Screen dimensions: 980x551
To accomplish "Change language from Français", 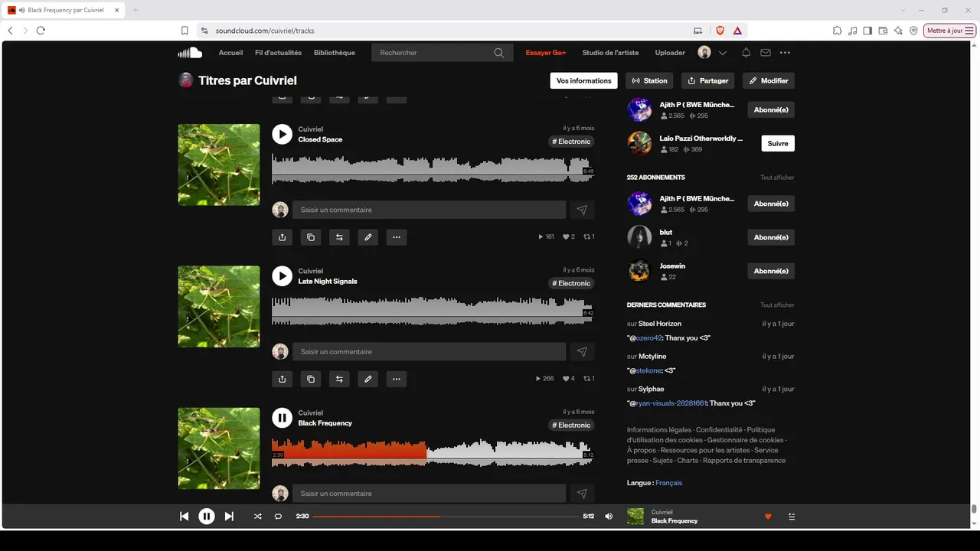I will click(x=668, y=483).
